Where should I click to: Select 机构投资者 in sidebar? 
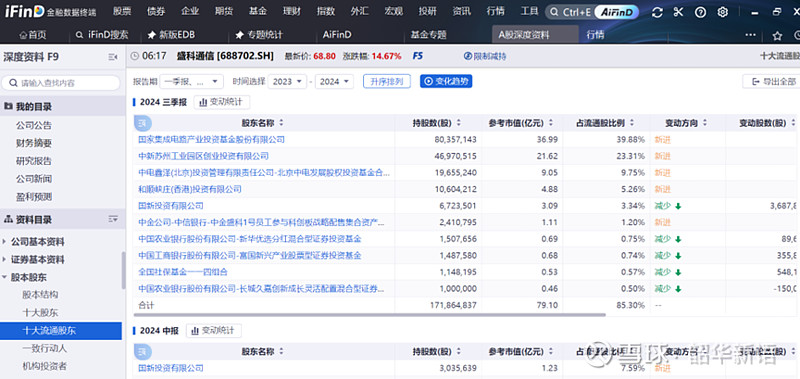tap(45, 366)
